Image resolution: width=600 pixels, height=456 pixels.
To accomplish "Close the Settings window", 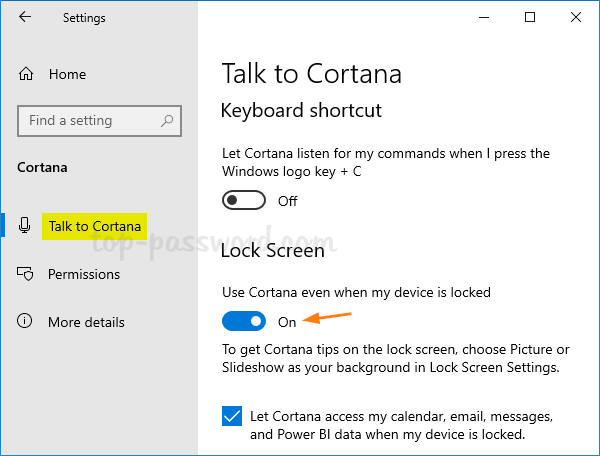I will (576, 17).
